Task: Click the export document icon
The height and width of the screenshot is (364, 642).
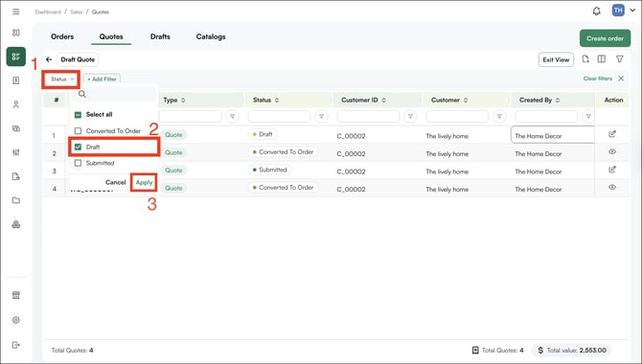Action: 585,59
